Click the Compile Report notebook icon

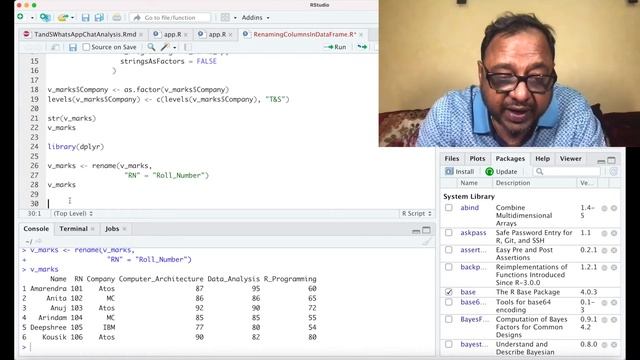[x=187, y=47]
